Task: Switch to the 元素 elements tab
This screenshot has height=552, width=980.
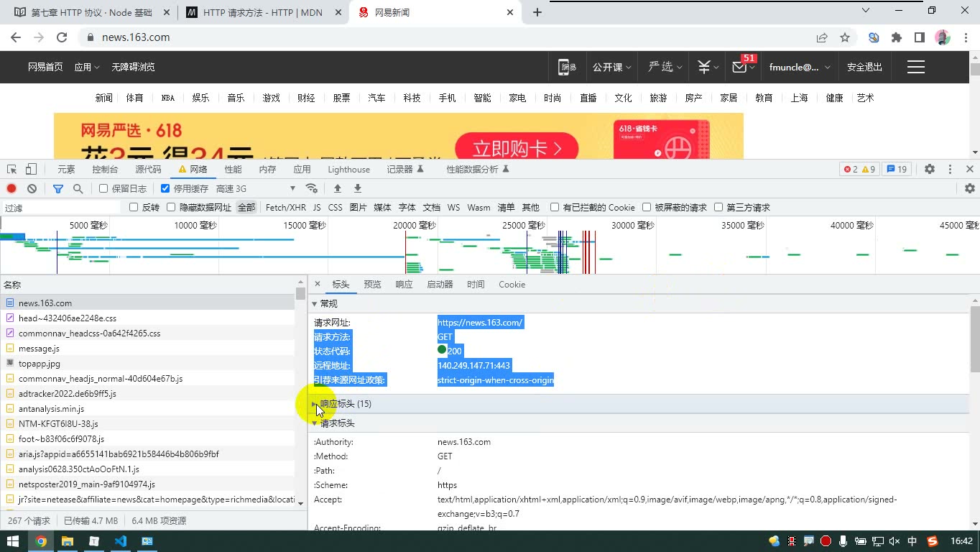Action: pyautogui.click(x=66, y=169)
